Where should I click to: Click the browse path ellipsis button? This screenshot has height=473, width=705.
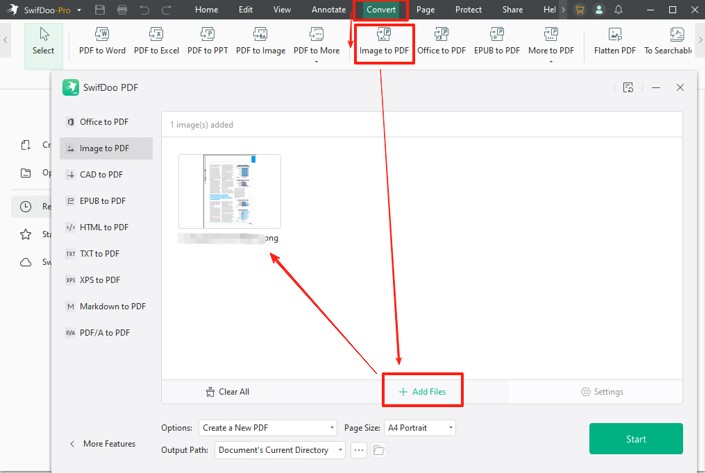coord(358,450)
